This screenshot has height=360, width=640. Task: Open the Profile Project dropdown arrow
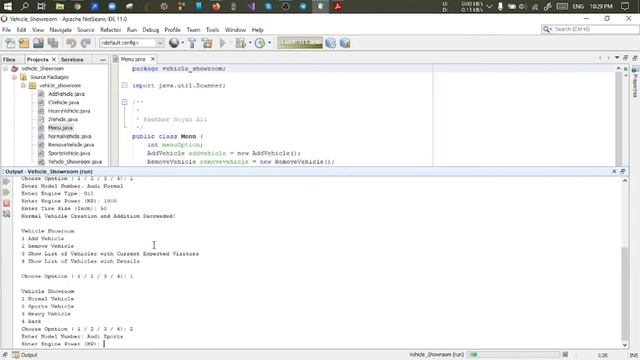(269, 43)
